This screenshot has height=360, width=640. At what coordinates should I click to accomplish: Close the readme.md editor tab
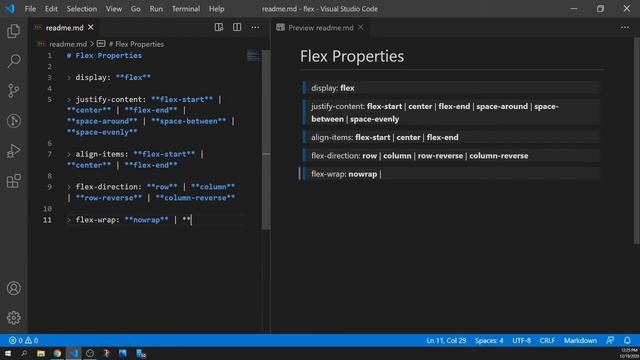pos(91,27)
